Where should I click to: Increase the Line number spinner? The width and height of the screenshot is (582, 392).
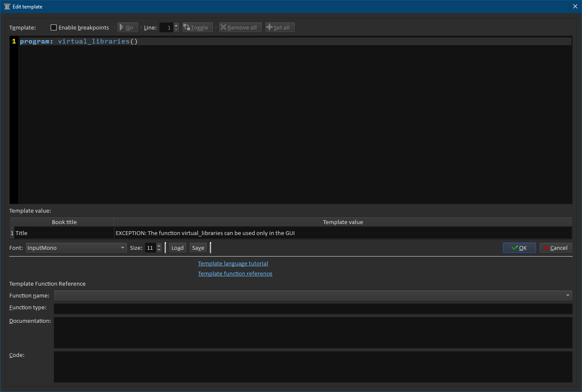pos(176,25)
